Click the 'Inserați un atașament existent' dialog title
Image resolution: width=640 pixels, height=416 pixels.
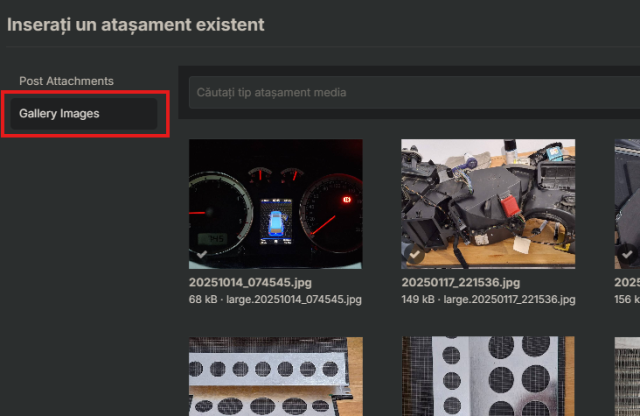click(x=136, y=23)
